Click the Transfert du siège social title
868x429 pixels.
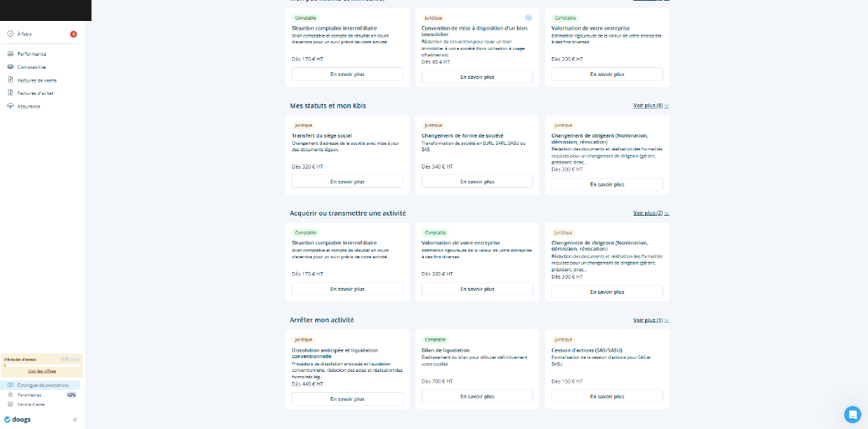click(322, 135)
